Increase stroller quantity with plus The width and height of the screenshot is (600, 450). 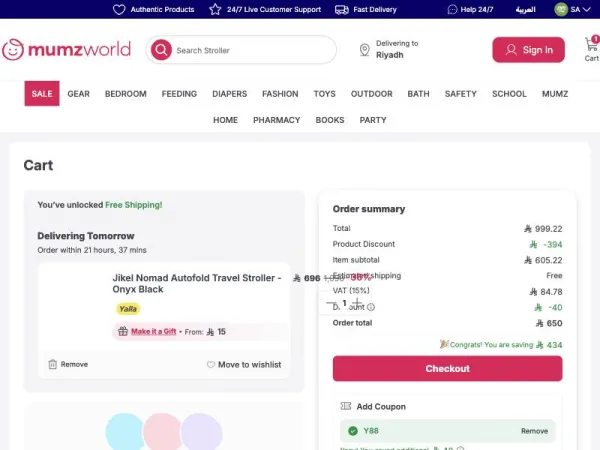click(x=357, y=303)
